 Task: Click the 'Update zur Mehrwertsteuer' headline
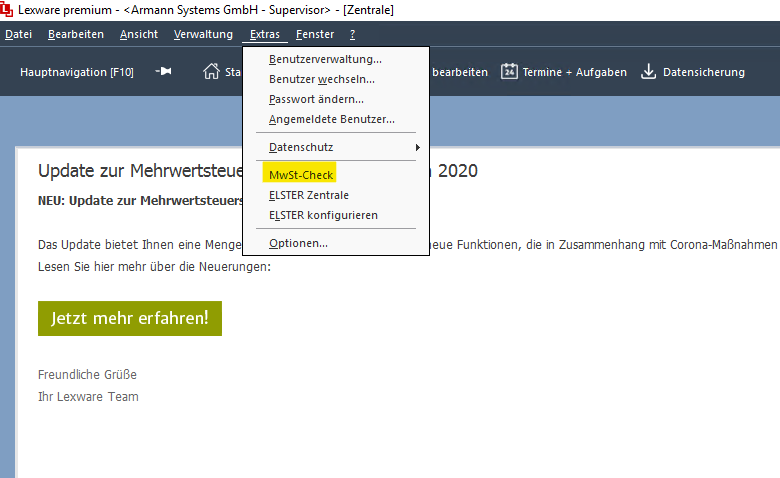click(x=140, y=171)
